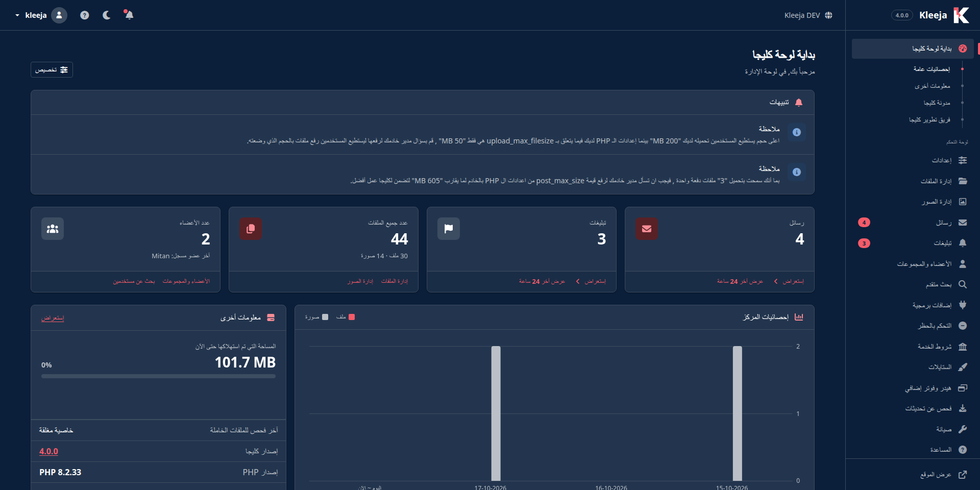Select فريق تطوير كليجا submenu item
980x490 pixels.
929,119
